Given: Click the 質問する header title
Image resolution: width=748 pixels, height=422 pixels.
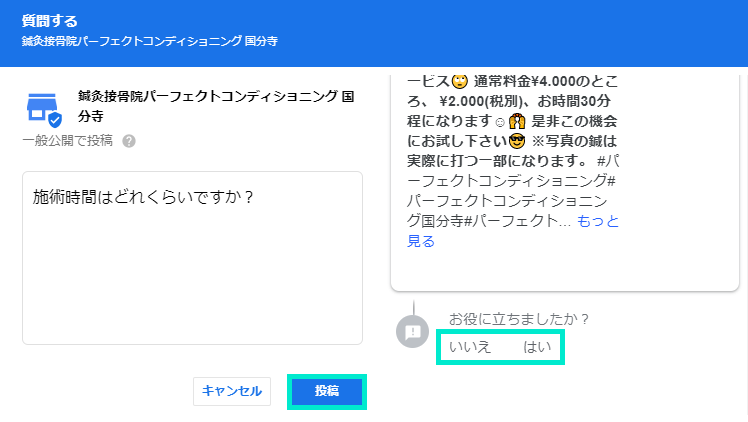Looking at the screenshot, I should pyautogui.click(x=50, y=20).
